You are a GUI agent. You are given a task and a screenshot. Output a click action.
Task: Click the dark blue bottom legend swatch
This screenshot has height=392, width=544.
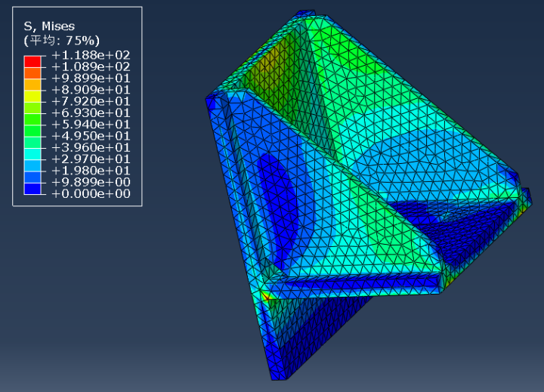pyautogui.click(x=32, y=188)
